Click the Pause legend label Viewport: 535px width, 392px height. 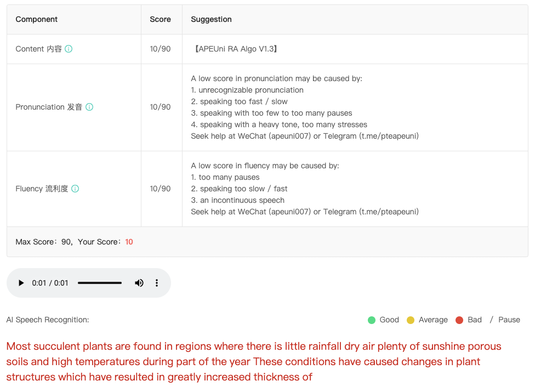pos(509,320)
